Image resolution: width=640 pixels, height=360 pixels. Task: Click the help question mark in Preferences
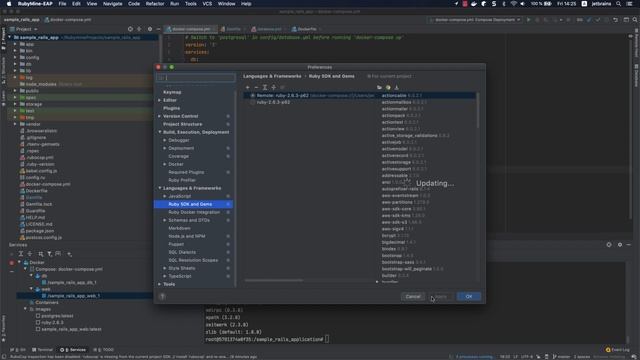point(162,297)
